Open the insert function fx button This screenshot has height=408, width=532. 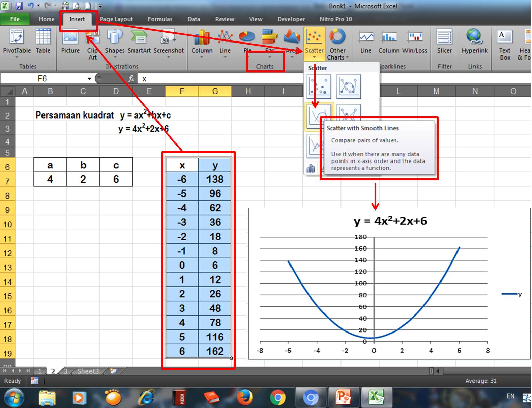131,79
